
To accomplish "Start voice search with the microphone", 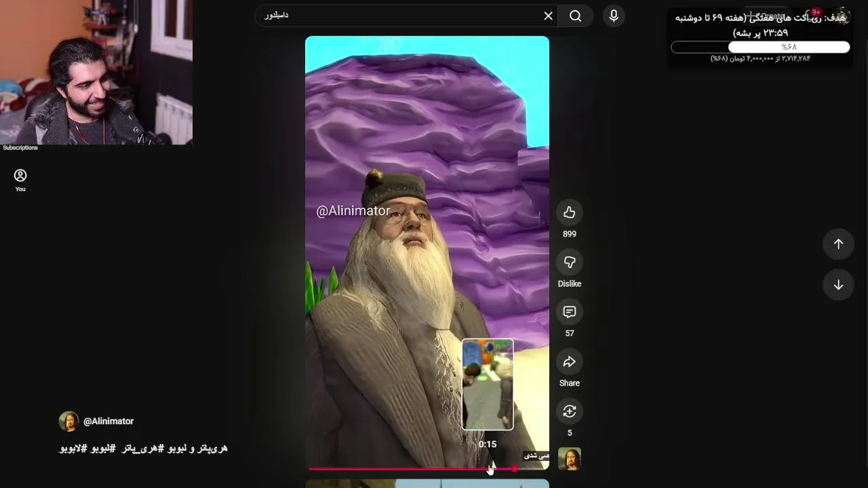I will [x=614, y=16].
